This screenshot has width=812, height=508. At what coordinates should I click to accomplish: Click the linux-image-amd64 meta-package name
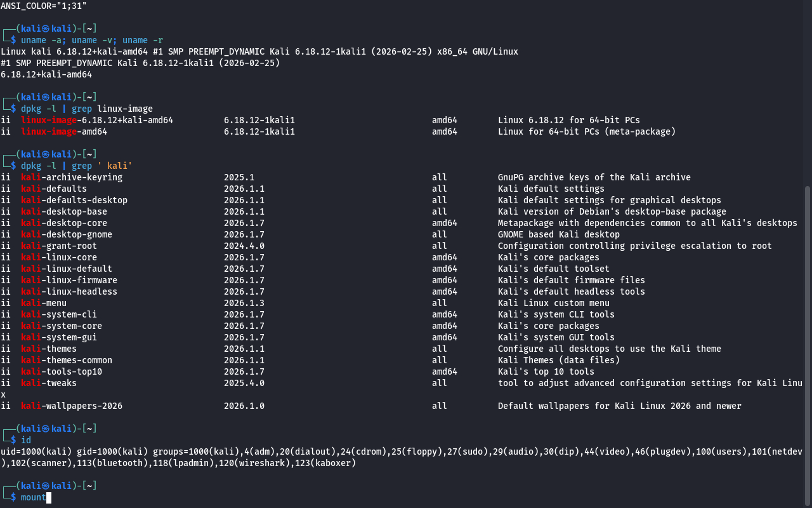[63, 131]
